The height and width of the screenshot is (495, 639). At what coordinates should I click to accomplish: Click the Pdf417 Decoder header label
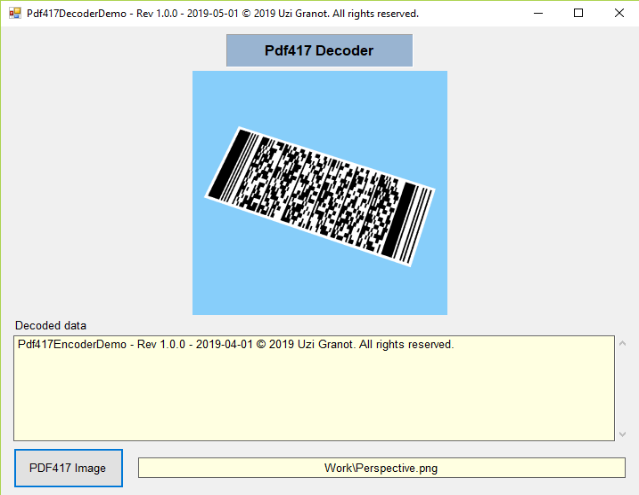[x=319, y=51]
